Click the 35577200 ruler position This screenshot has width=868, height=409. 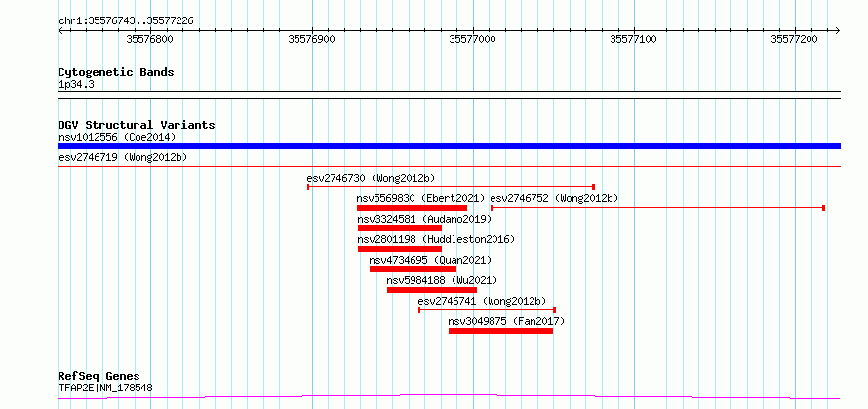click(x=795, y=39)
